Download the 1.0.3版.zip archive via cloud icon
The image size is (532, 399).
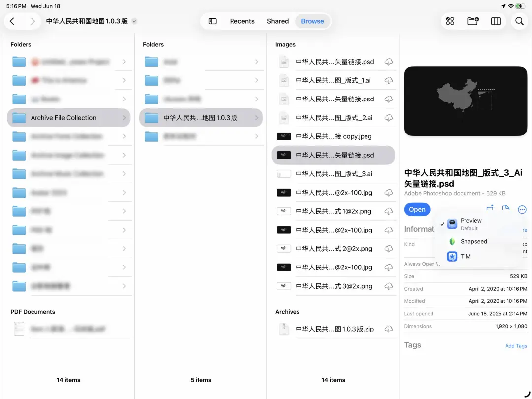pos(389,329)
